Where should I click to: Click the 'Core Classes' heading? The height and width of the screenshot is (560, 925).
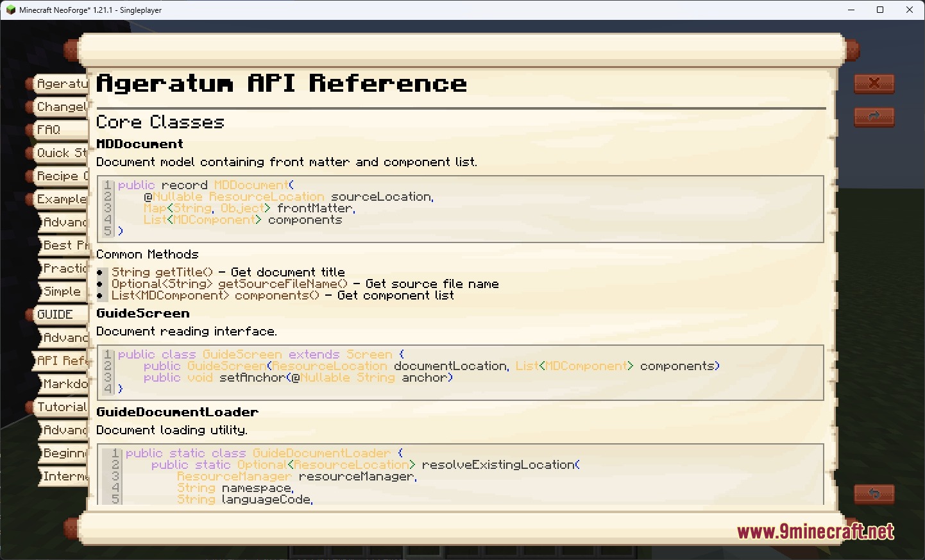click(x=160, y=122)
